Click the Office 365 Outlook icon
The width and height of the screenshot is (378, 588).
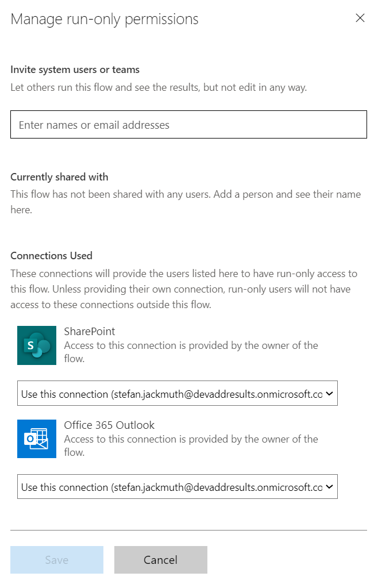37,439
